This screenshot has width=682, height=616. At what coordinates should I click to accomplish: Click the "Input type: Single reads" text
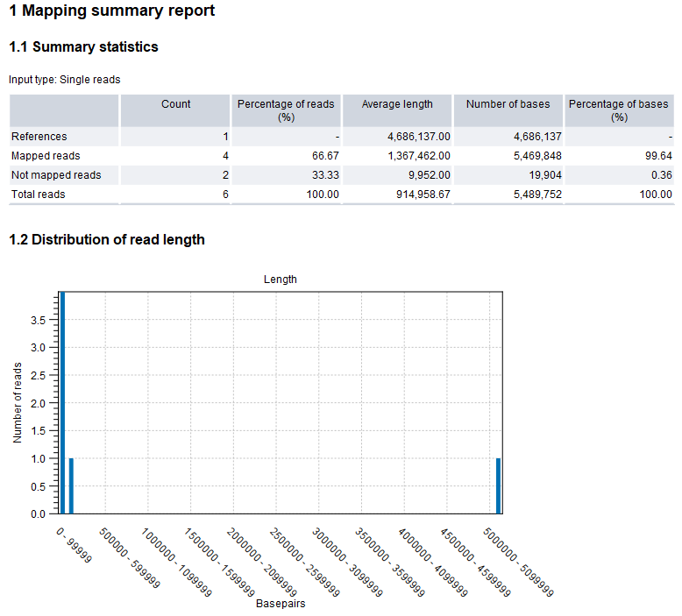[x=65, y=80]
